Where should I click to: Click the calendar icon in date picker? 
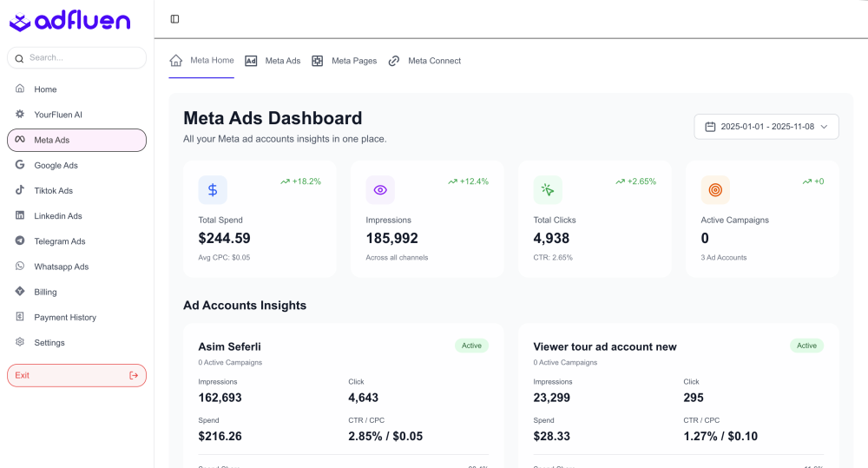[x=710, y=127]
